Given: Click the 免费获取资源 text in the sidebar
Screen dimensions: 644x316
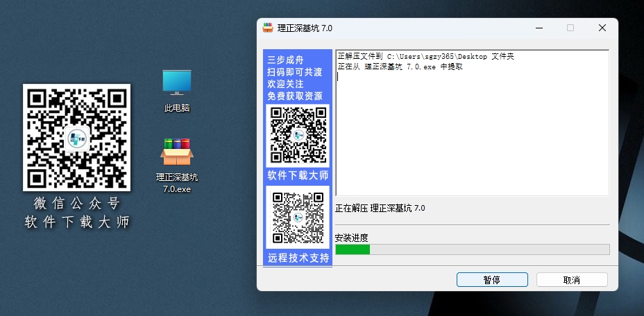Looking at the screenshot, I should pos(295,96).
